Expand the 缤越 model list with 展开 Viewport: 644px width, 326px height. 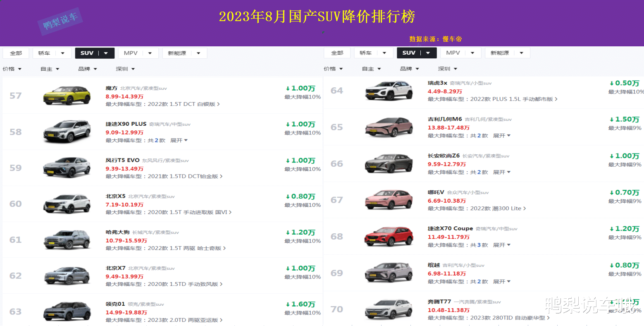(502, 281)
